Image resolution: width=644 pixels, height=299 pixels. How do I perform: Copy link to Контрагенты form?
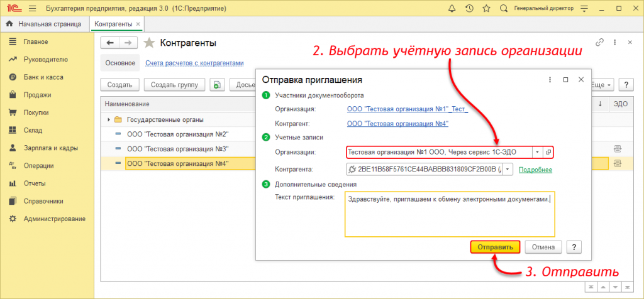[599, 42]
